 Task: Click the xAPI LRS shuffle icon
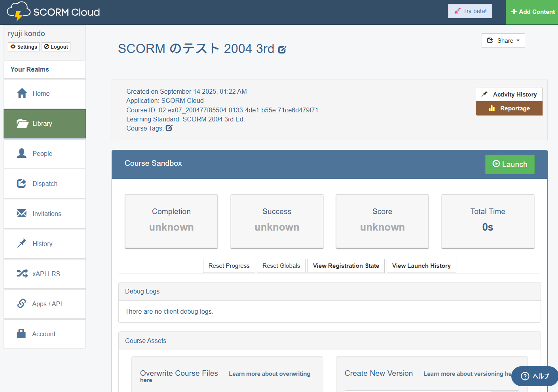(x=22, y=273)
